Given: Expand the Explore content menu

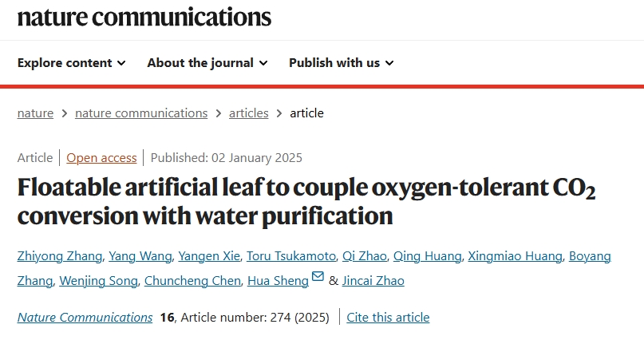Looking at the screenshot, I should (72, 63).
